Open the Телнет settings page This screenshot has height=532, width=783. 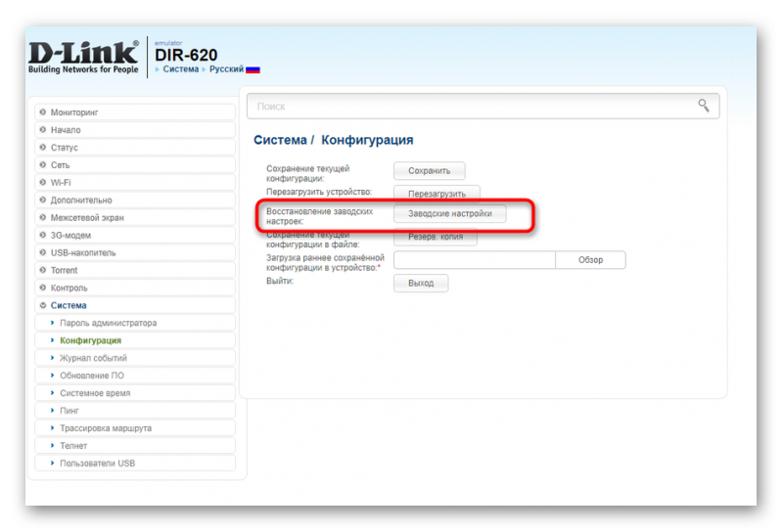click(x=135, y=445)
